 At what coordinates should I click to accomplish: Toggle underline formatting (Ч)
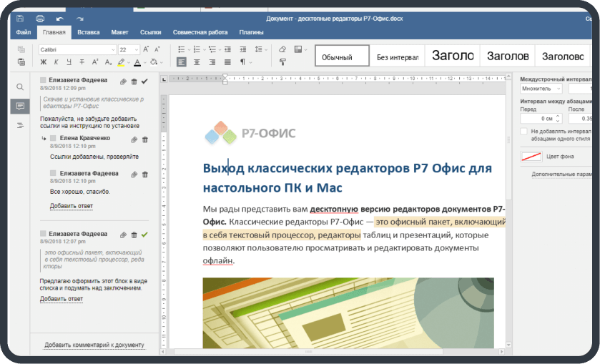[x=69, y=62]
